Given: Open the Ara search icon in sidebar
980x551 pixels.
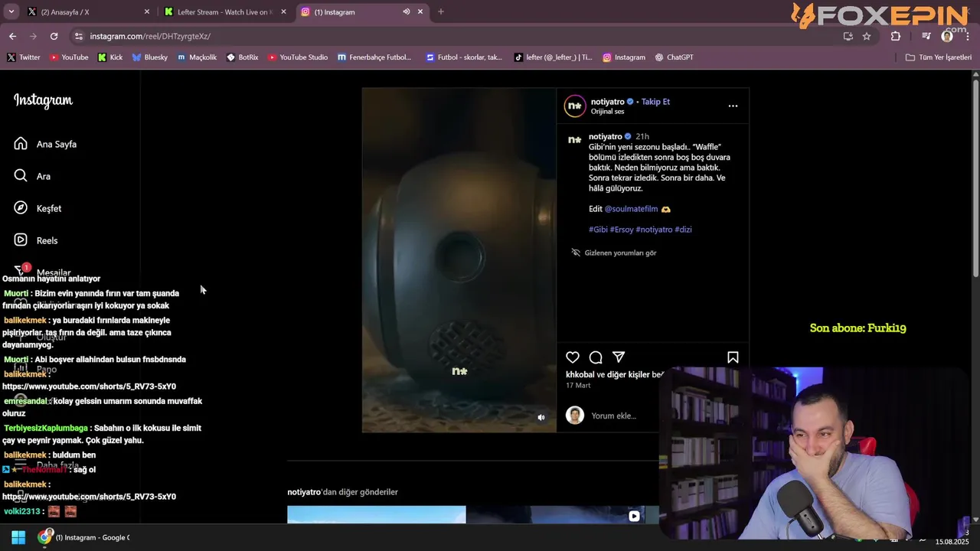Looking at the screenshot, I should (21, 176).
